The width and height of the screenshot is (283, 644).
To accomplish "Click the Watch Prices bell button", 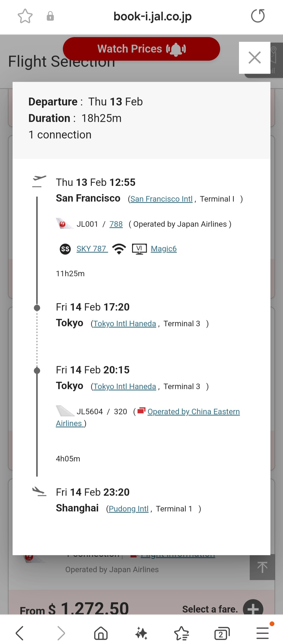I will (141, 49).
